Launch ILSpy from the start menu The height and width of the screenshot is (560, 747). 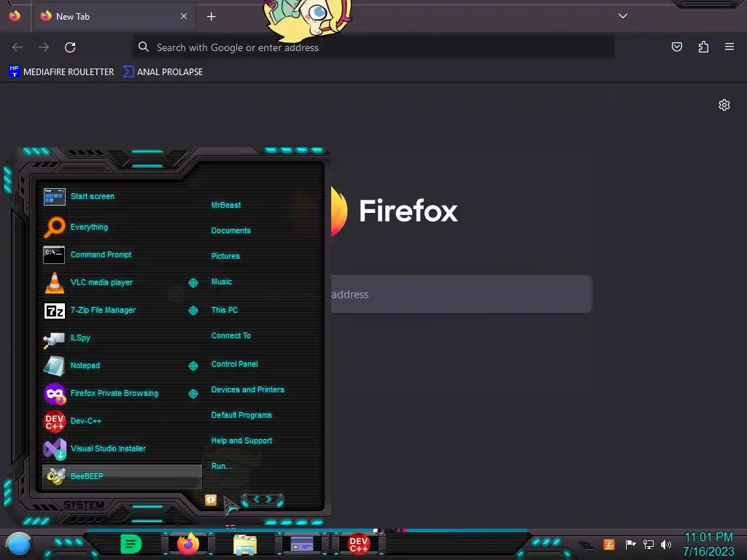pyautogui.click(x=122, y=338)
